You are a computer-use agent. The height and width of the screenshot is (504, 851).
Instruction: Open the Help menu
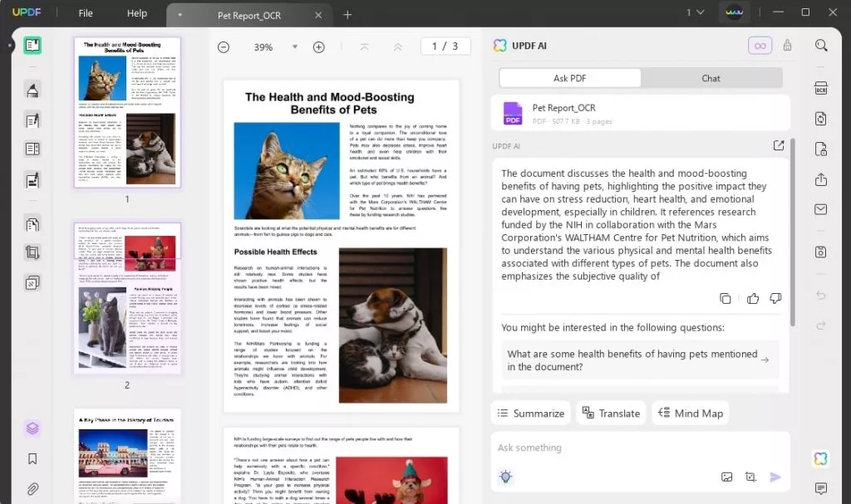tap(137, 13)
